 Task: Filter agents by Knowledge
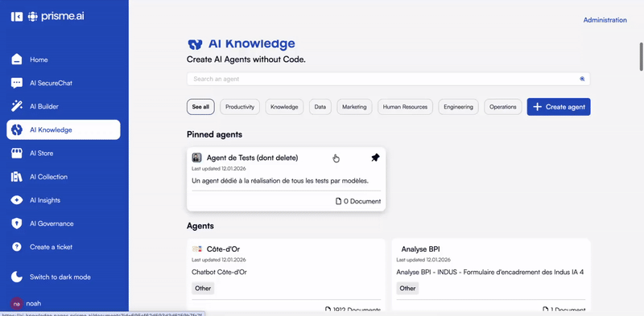pyautogui.click(x=284, y=107)
